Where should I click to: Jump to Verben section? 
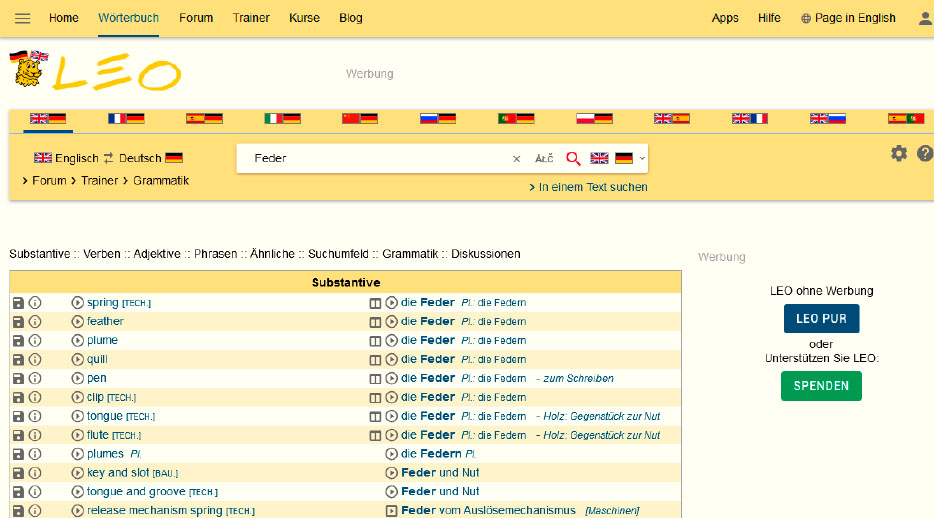pyautogui.click(x=102, y=254)
